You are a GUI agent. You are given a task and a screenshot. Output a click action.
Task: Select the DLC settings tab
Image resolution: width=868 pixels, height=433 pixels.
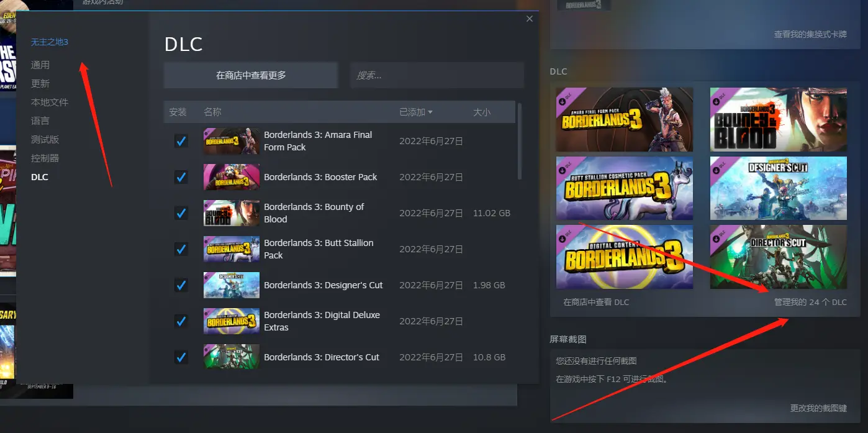pos(40,177)
